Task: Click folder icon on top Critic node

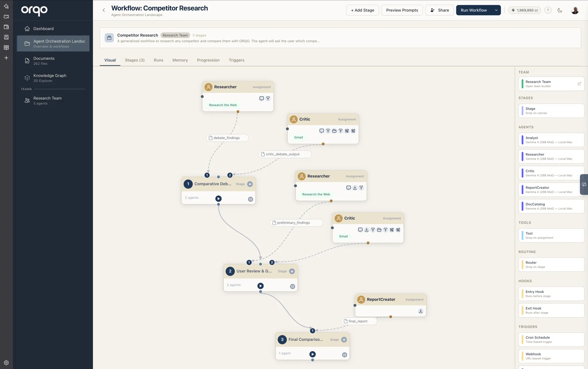Action: coord(334,131)
